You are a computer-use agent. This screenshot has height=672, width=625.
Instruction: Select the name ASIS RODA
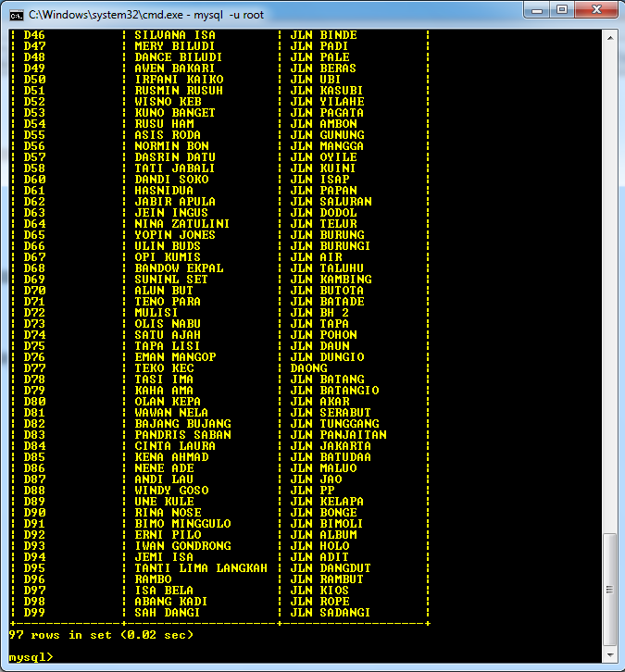click(168, 135)
